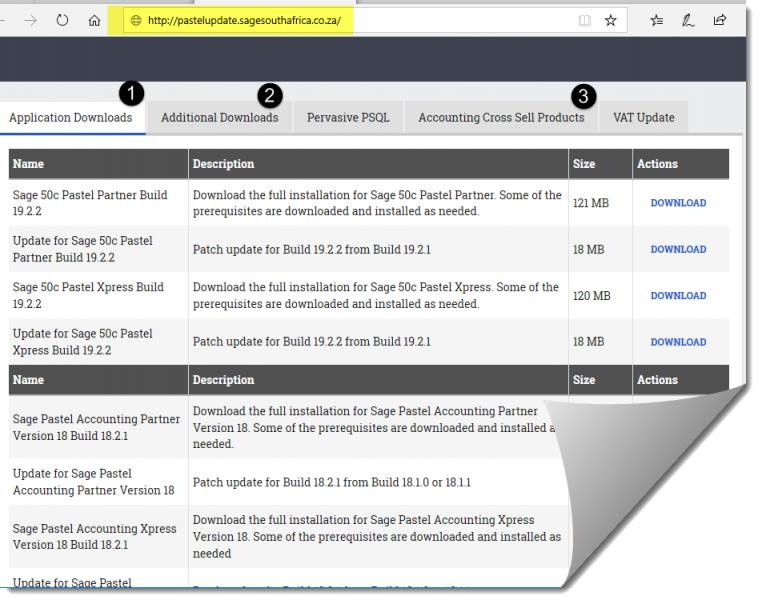Switch to the VAT Update tab

pyautogui.click(x=643, y=118)
